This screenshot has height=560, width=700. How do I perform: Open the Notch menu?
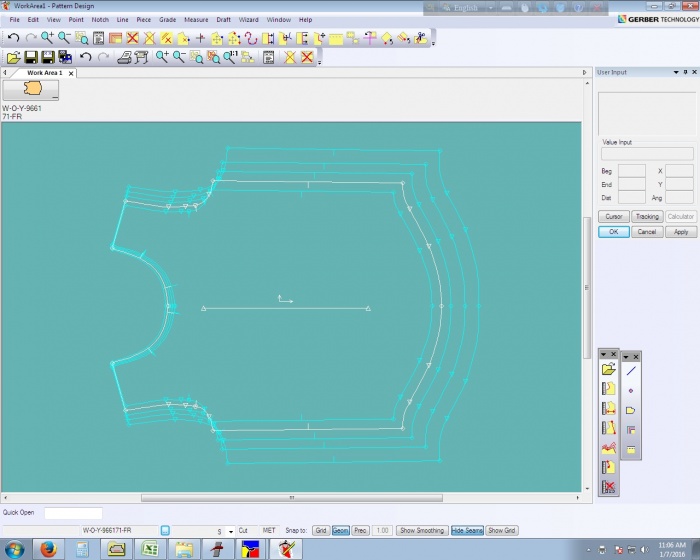tap(100, 19)
